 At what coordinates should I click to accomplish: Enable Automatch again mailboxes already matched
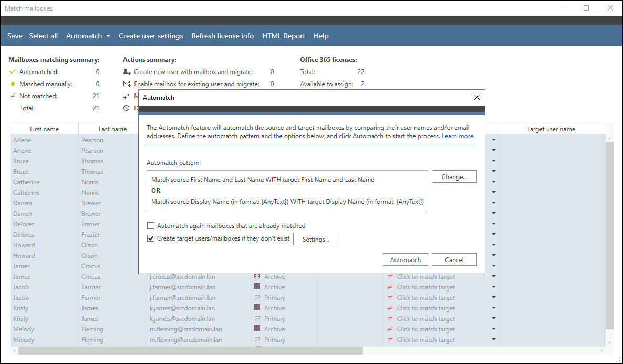pos(151,226)
